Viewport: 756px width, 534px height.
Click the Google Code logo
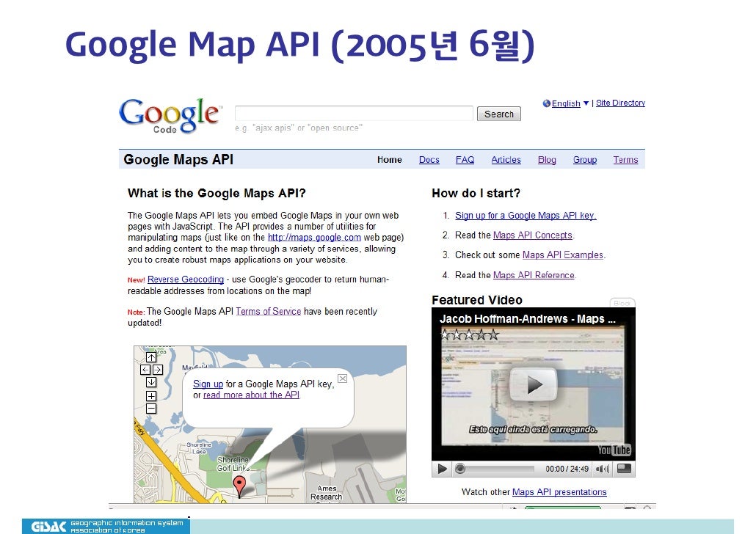[170, 115]
